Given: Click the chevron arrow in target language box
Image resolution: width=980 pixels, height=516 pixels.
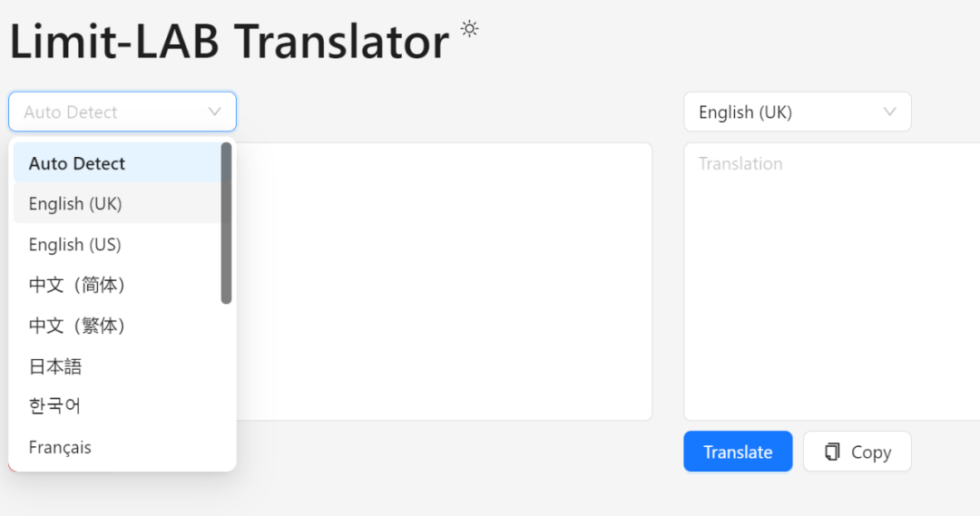Looking at the screenshot, I should coord(889,112).
